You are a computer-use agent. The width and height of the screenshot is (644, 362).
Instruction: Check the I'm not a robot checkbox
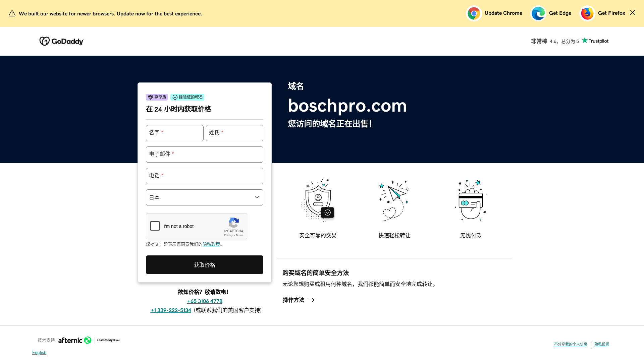click(x=155, y=226)
